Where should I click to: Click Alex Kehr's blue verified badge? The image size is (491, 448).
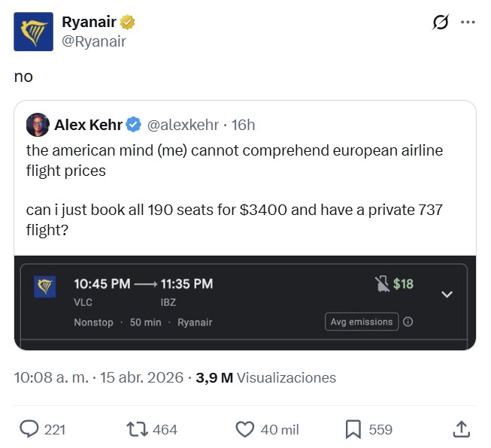133,125
